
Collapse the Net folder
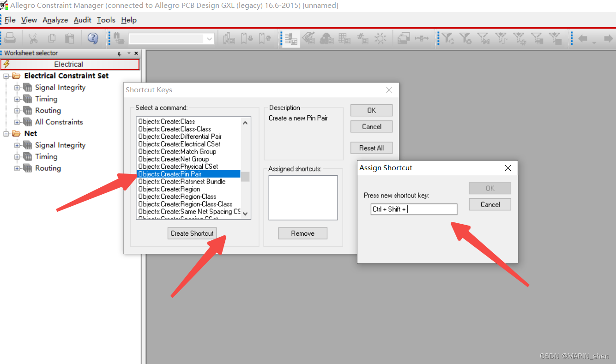coord(6,133)
